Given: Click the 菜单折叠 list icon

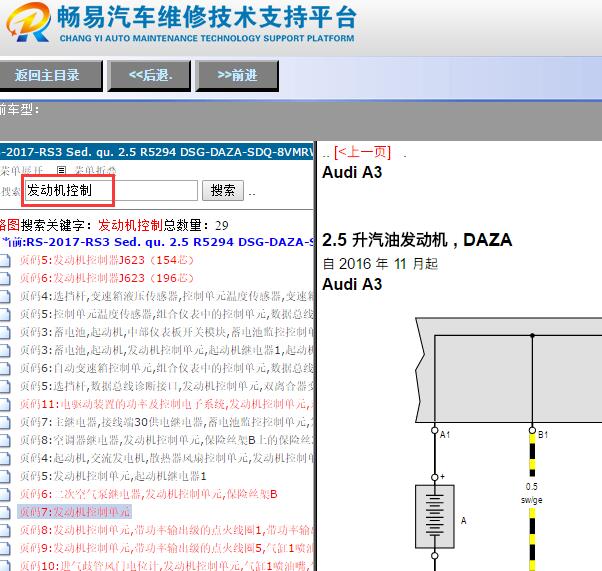Looking at the screenshot, I should click(61, 170).
